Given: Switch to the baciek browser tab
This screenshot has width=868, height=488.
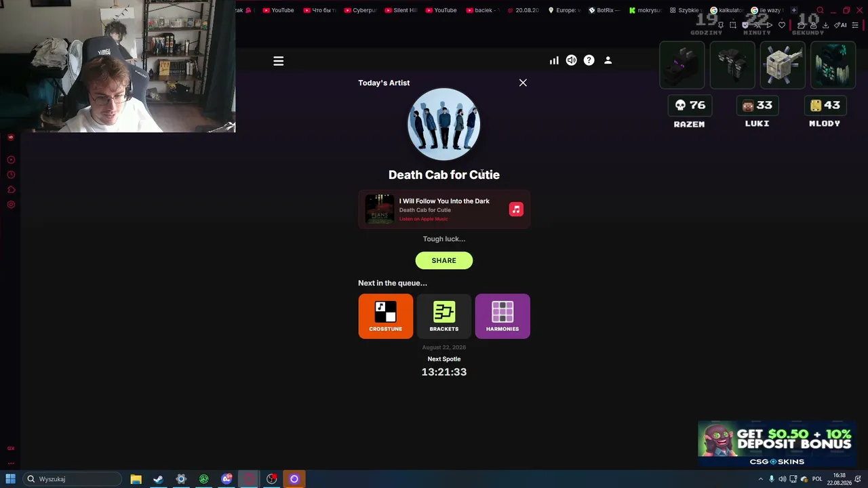Looking at the screenshot, I should [x=482, y=10].
